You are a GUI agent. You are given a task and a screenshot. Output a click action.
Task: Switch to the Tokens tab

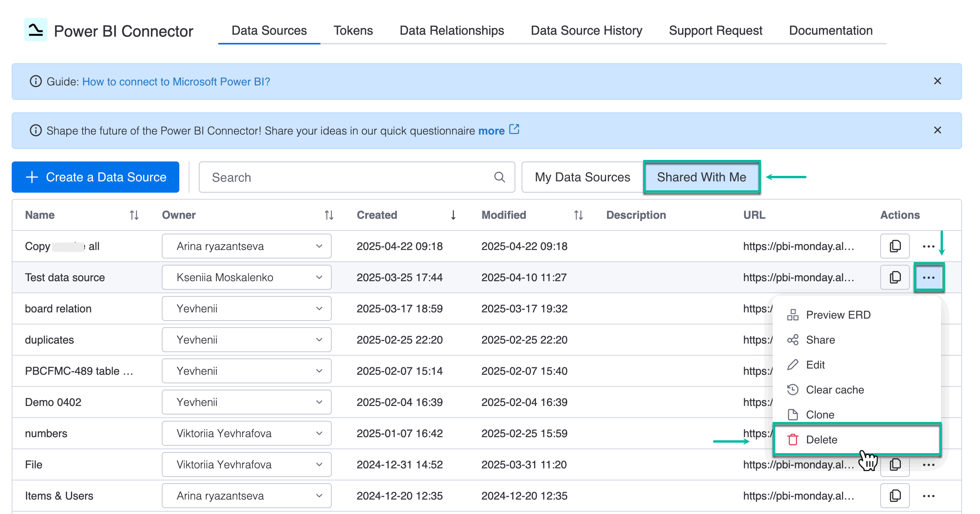(x=353, y=30)
